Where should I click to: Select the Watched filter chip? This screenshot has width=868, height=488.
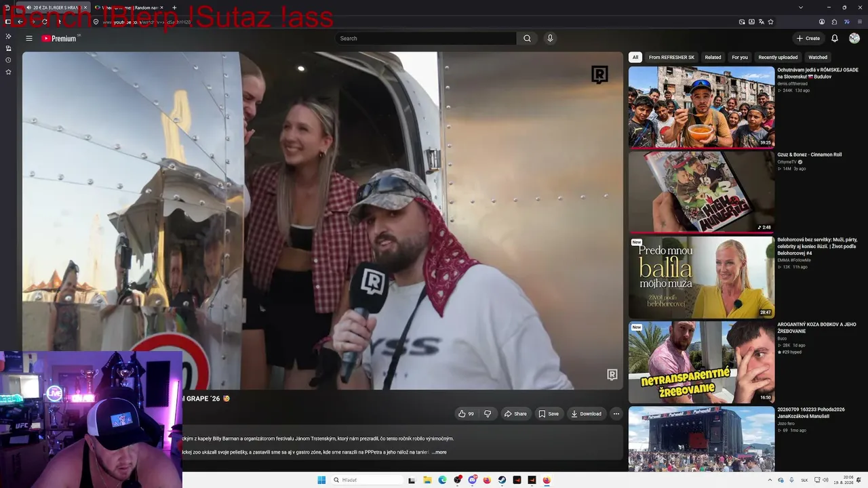[818, 58]
